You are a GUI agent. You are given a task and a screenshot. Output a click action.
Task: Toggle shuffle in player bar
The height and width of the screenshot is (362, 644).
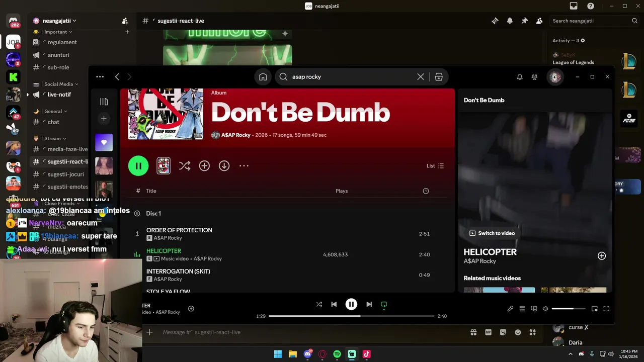pos(319,304)
